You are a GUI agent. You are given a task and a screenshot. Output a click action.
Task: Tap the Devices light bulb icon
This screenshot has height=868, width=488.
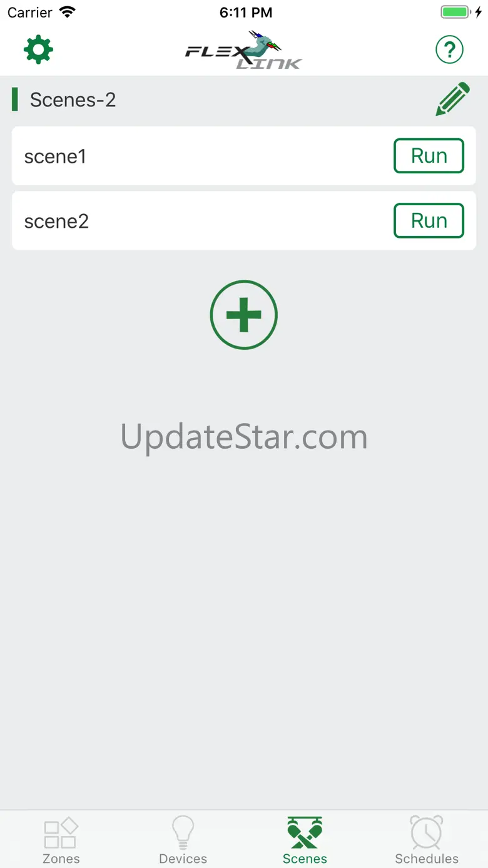tap(183, 832)
